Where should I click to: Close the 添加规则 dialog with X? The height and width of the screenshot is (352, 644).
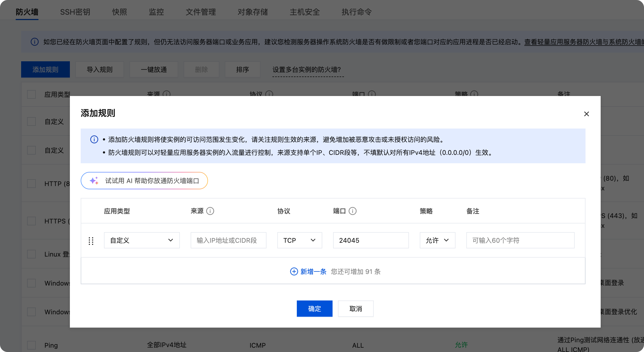click(x=586, y=114)
